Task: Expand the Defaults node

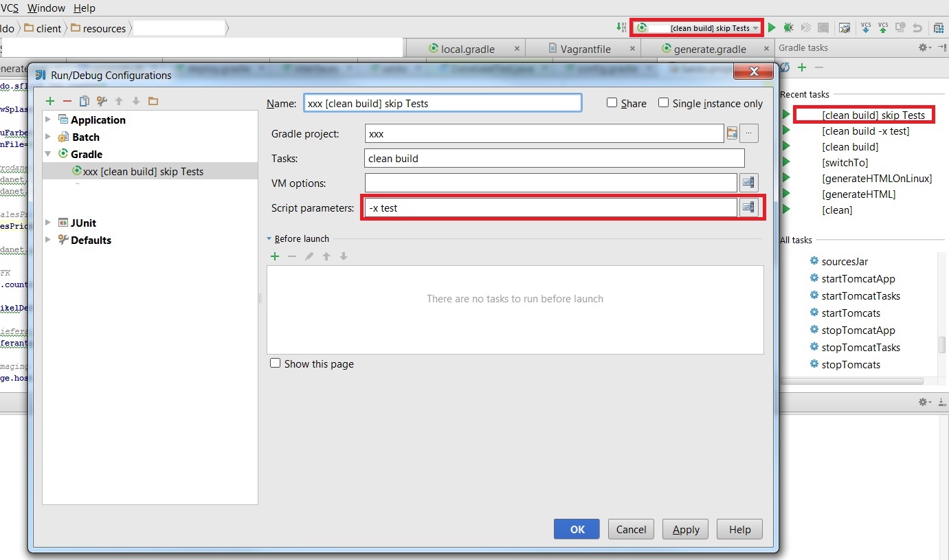Action: tap(48, 240)
